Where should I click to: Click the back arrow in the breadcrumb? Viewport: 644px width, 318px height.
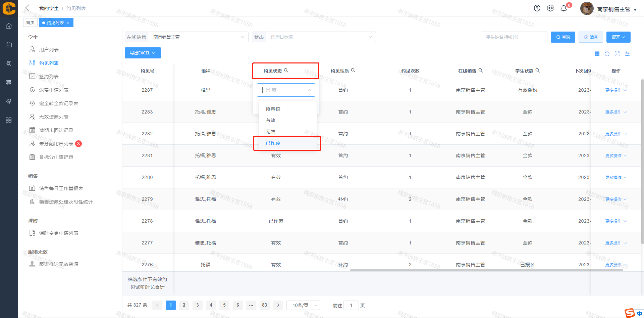[28, 8]
